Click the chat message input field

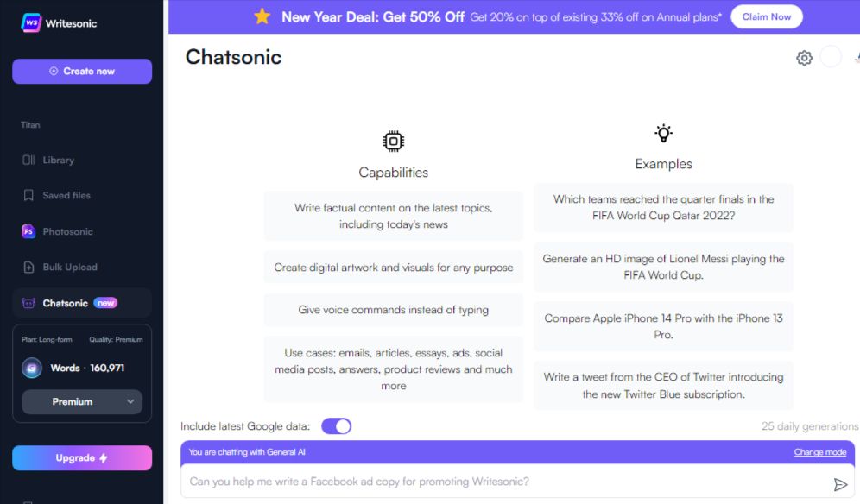pos(501,482)
